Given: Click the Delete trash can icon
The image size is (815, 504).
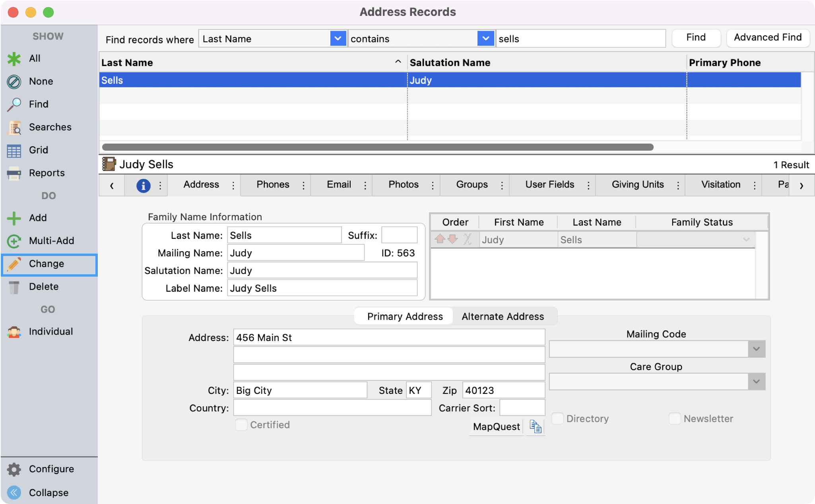Looking at the screenshot, I should click(14, 287).
